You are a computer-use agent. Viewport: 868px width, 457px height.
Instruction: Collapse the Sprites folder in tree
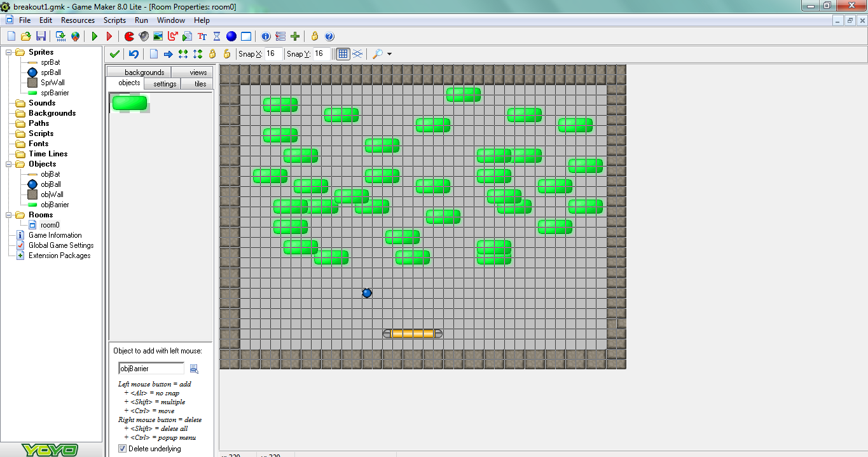tap(10, 52)
